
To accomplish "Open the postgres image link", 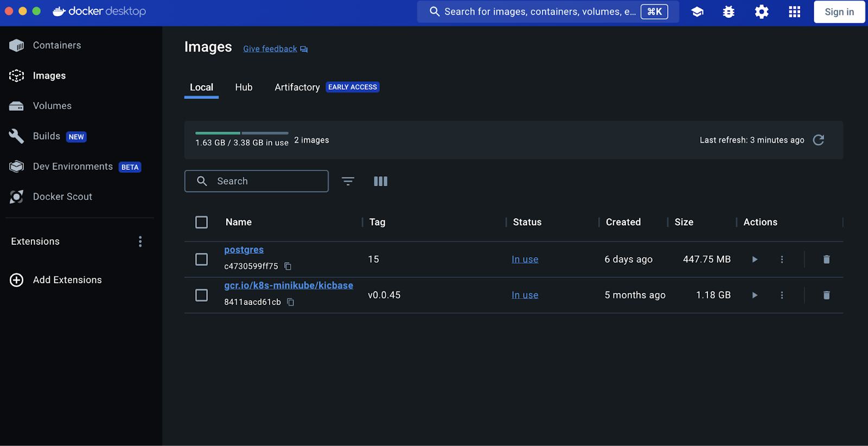I will coord(244,250).
